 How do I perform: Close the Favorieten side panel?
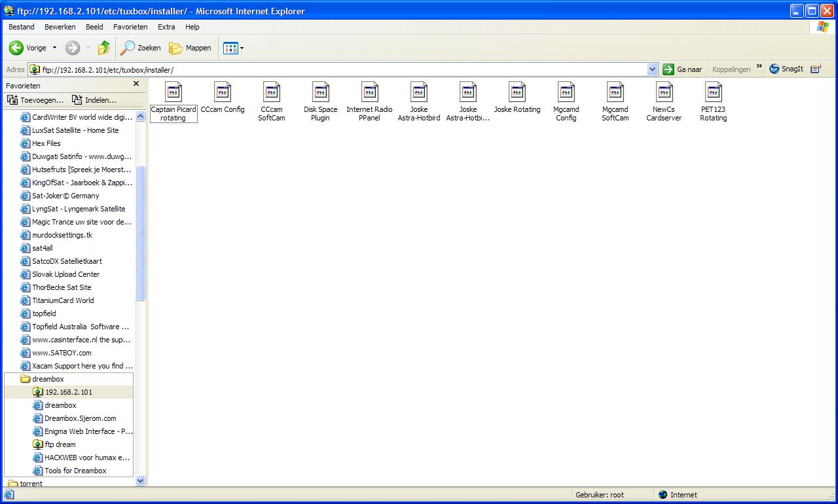pos(136,84)
